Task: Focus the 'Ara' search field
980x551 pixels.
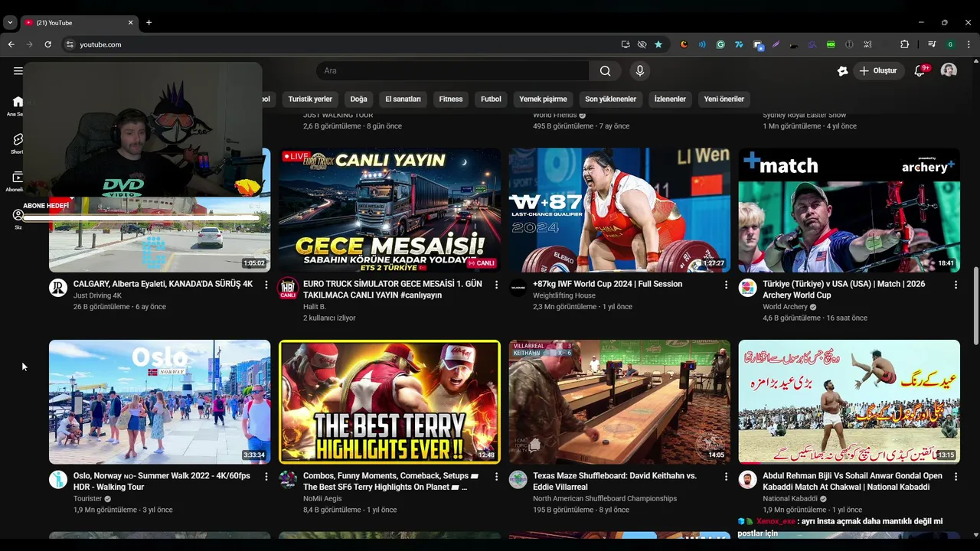Action: pyautogui.click(x=452, y=70)
